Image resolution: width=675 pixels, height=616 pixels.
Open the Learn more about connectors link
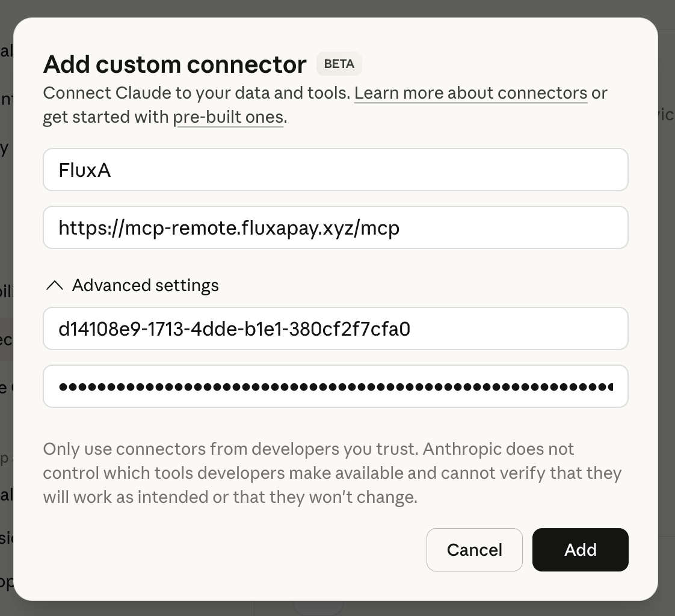471,93
